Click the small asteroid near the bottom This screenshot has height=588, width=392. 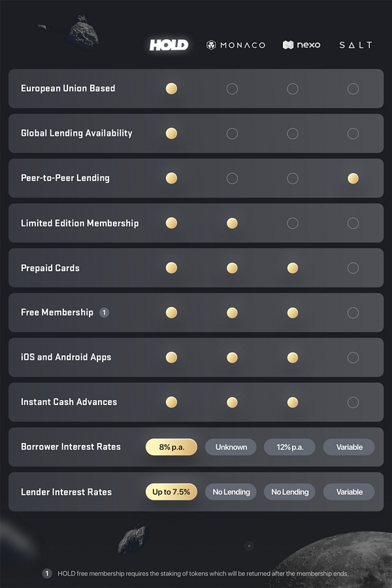[x=131, y=540]
